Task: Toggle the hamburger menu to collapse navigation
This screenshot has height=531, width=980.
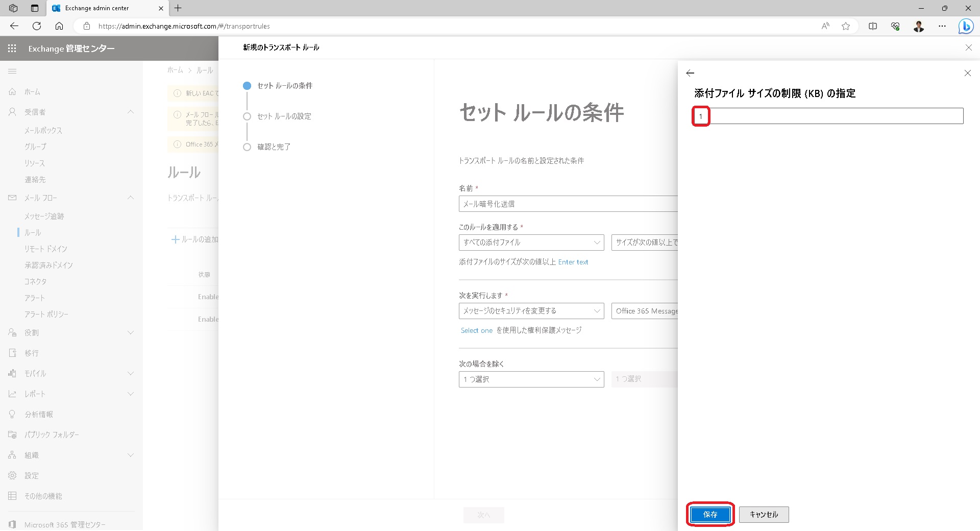Action: tap(13, 71)
